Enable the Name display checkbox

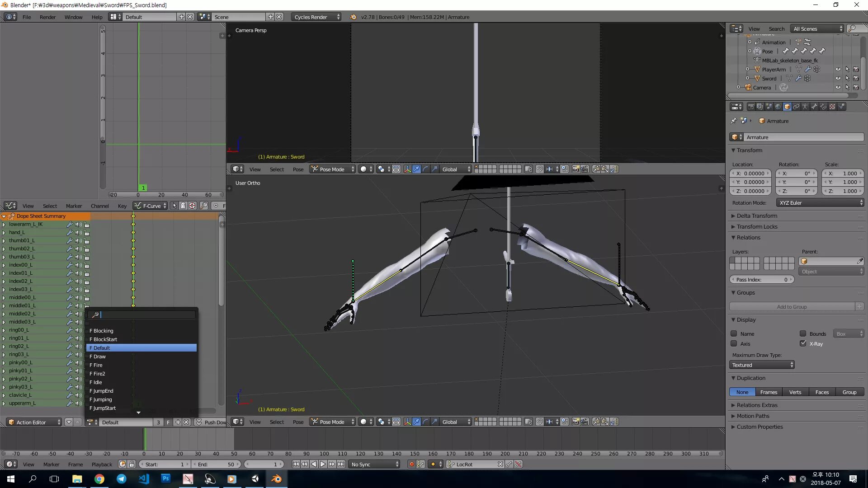pyautogui.click(x=734, y=333)
